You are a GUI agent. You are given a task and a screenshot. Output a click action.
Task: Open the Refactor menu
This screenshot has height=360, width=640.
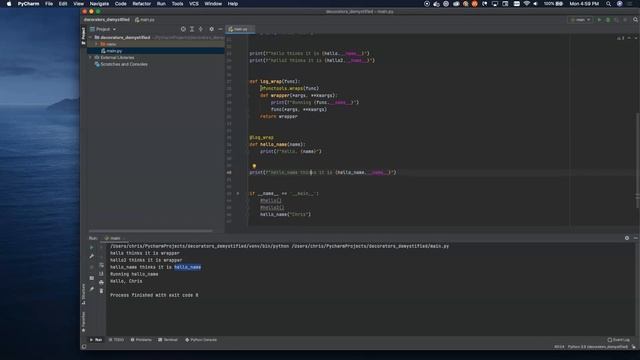click(x=142, y=4)
